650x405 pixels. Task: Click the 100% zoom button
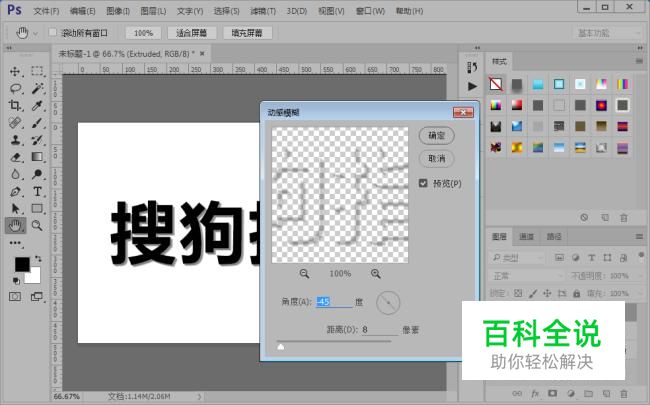click(143, 33)
